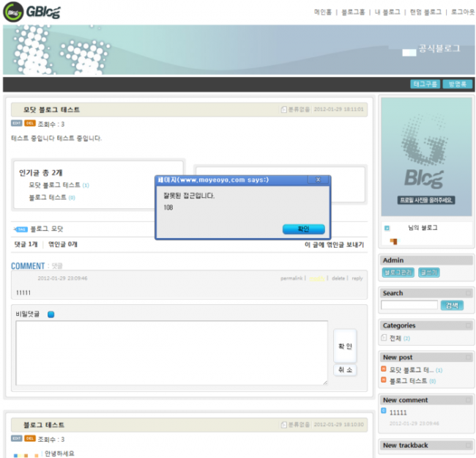Open popular post 모닷 블로그 테스트 (1)
The width and height of the screenshot is (476, 458).
[59, 185]
